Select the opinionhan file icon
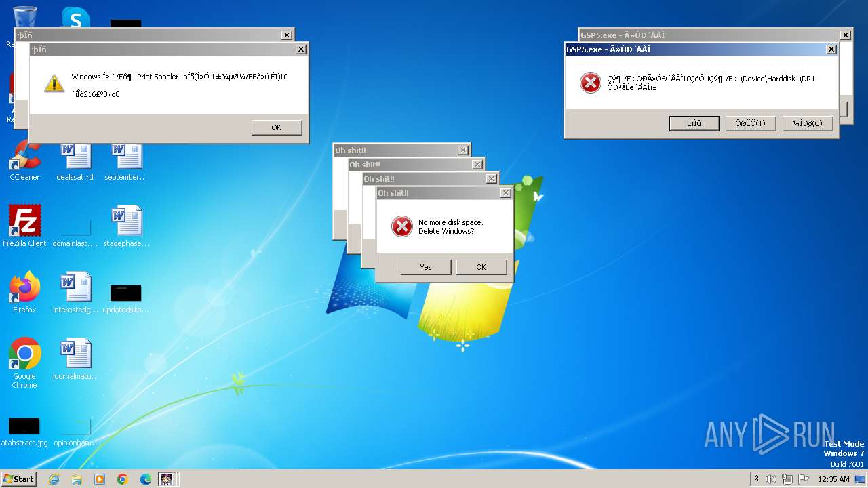The width and height of the screenshot is (868, 488). (x=76, y=431)
